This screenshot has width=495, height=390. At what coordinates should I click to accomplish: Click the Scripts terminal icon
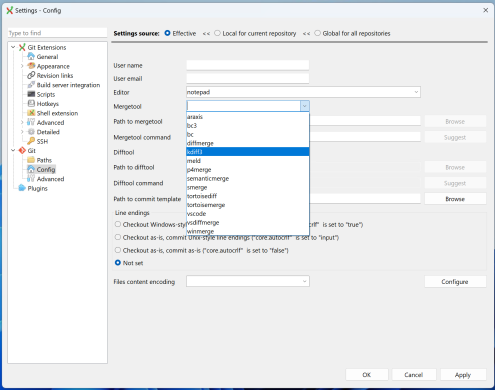point(31,94)
